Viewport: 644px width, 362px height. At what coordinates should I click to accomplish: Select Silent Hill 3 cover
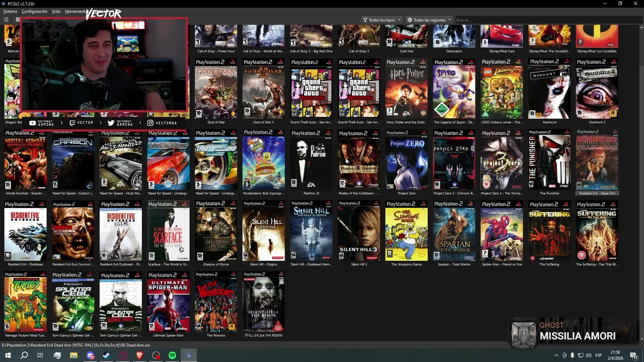(359, 231)
